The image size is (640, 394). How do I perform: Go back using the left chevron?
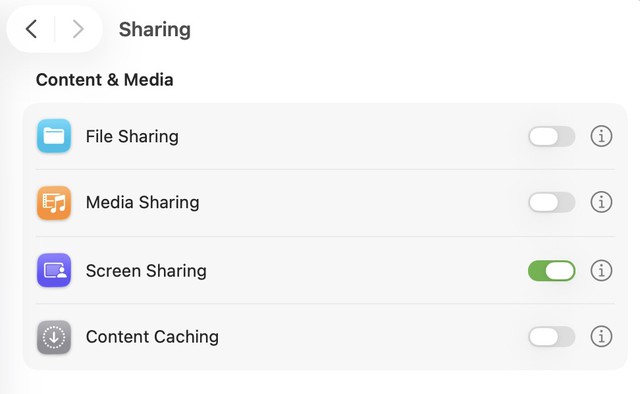[31, 29]
